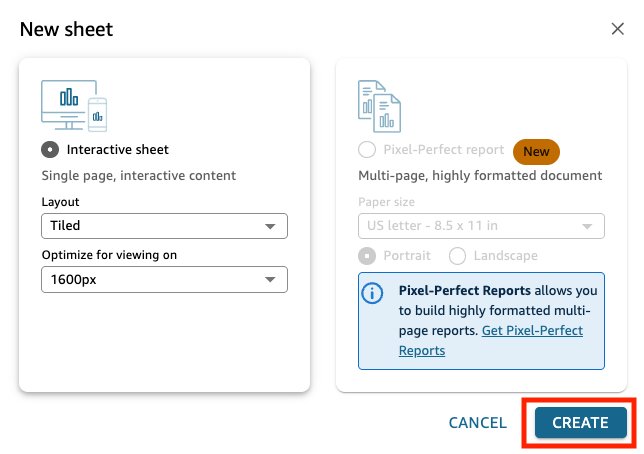This screenshot has width=644, height=454.
Task: Click the Landscape label text
Action: click(x=506, y=256)
